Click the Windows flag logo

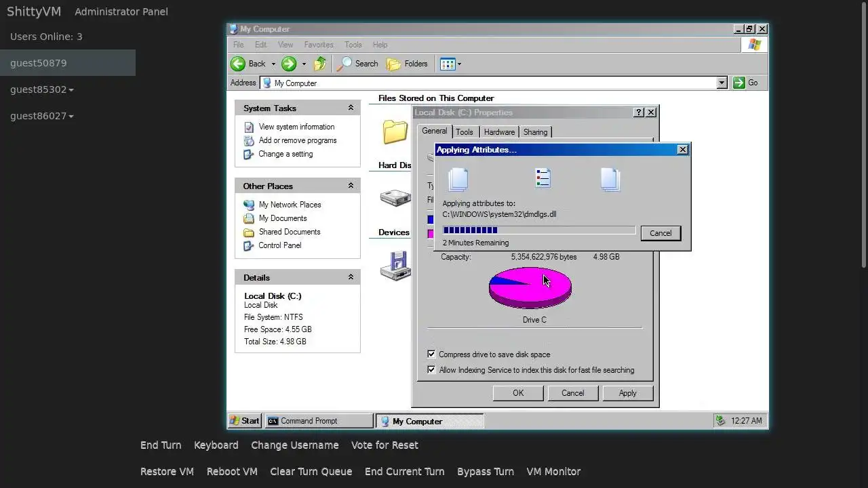[754, 45]
